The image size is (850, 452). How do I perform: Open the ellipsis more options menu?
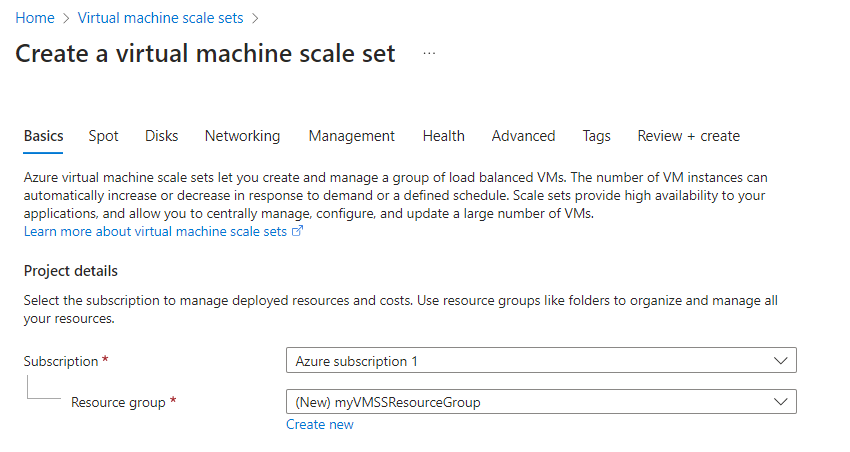(429, 53)
